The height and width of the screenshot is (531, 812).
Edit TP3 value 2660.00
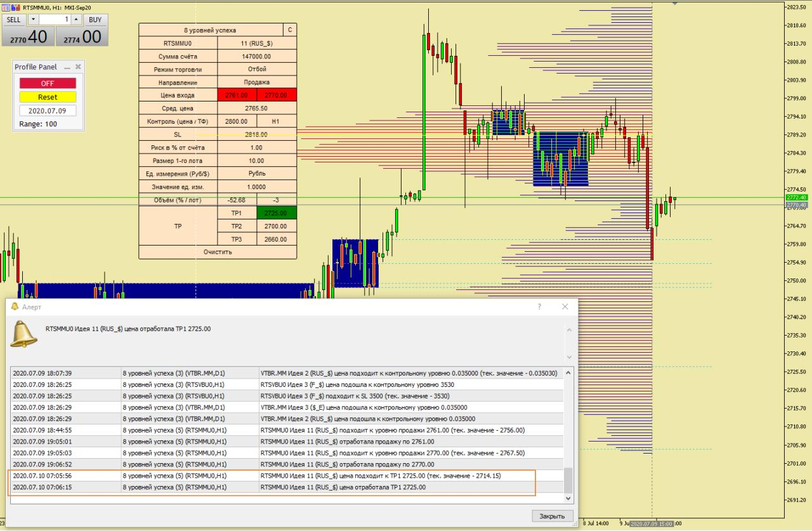(277, 239)
